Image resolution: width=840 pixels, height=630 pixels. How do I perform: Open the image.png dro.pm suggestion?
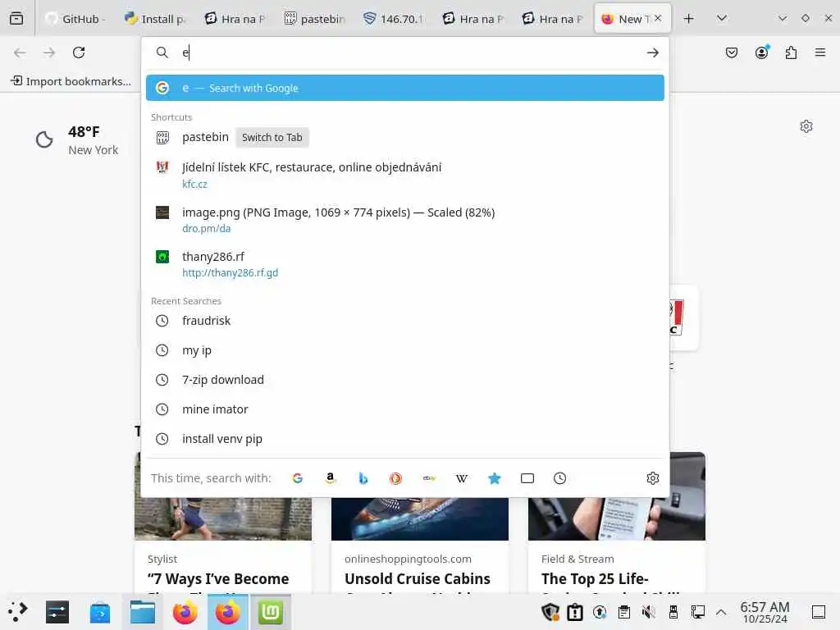pyautogui.click(x=405, y=220)
